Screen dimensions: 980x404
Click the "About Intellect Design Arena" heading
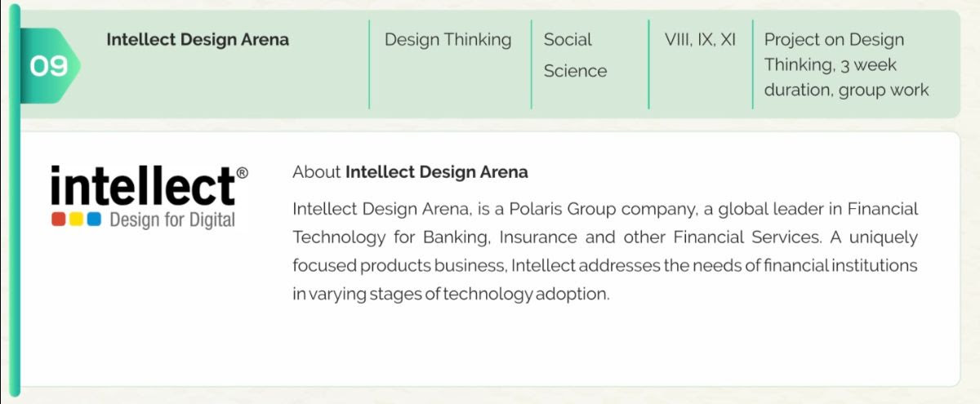pyautogui.click(x=410, y=172)
